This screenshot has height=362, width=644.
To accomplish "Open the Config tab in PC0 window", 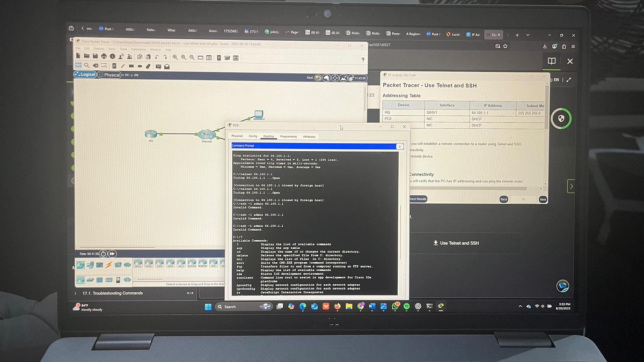I will (253, 136).
